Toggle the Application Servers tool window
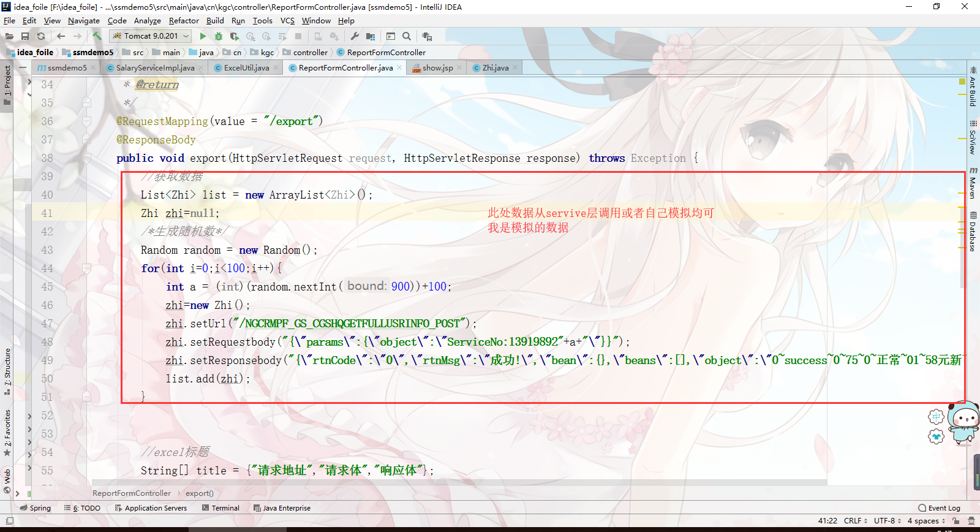Viewport: 980px width, 532px height. [151, 508]
